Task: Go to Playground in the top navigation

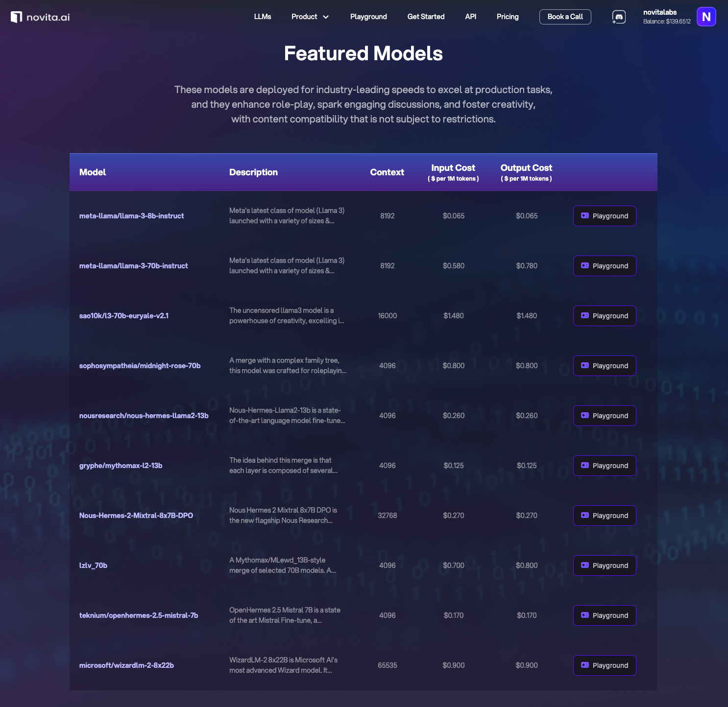Action: click(x=368, y=17)
